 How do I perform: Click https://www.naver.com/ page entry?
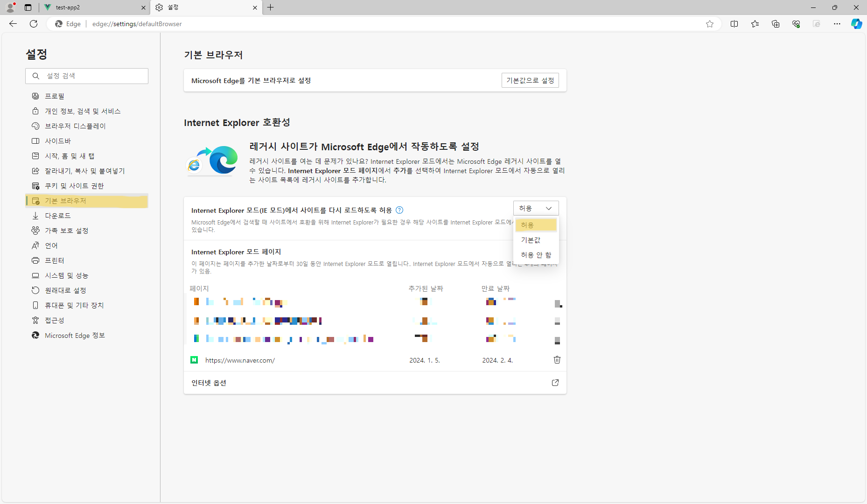coord(240,360)
